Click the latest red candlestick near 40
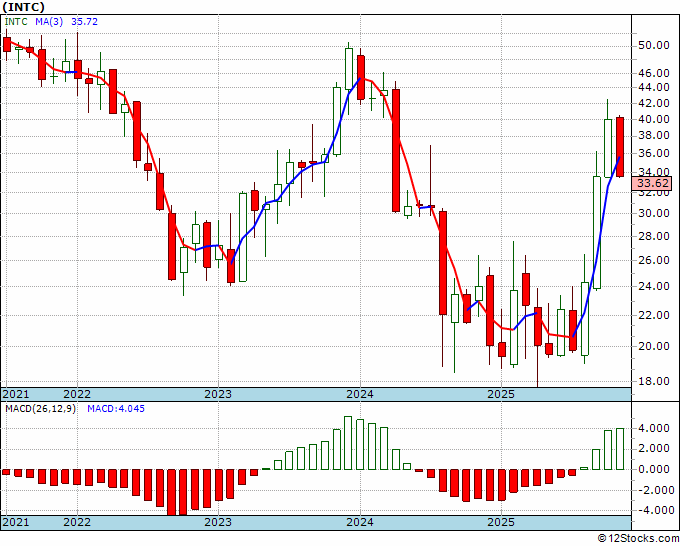 coord(620,147)
